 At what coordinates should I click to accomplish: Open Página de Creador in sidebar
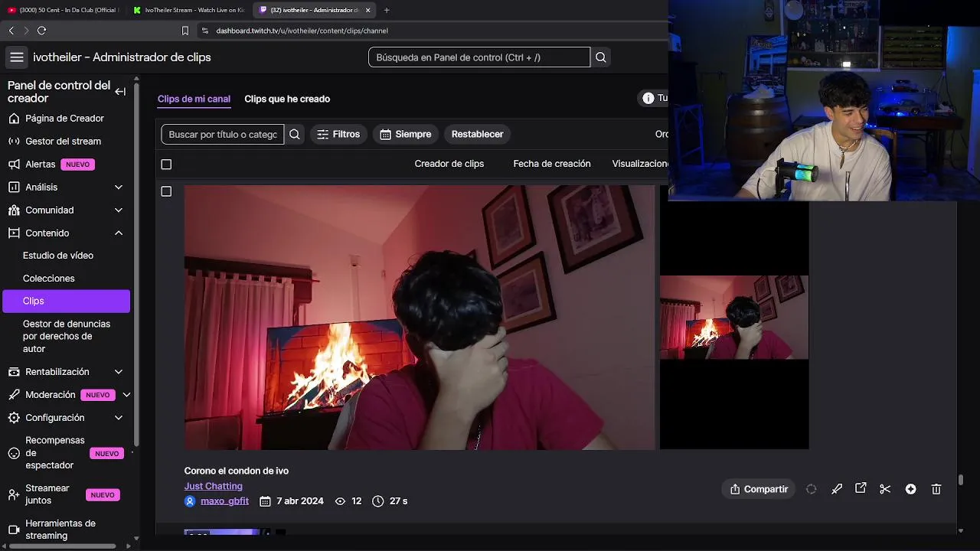[x=64, y=119]
